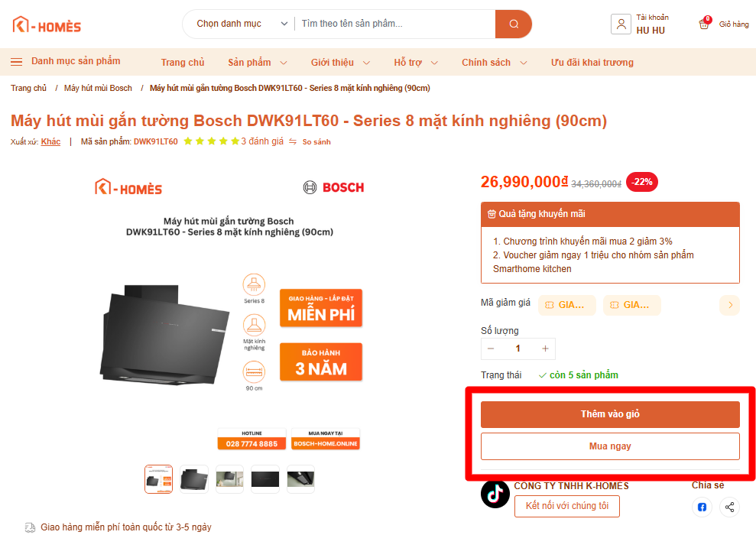Select the second product thumbnail image
Viewport: 756px width, 535px height.
194,479
